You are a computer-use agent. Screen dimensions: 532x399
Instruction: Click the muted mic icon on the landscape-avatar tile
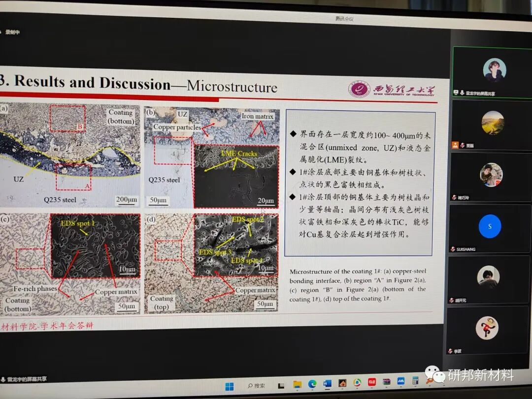(462, 145)
